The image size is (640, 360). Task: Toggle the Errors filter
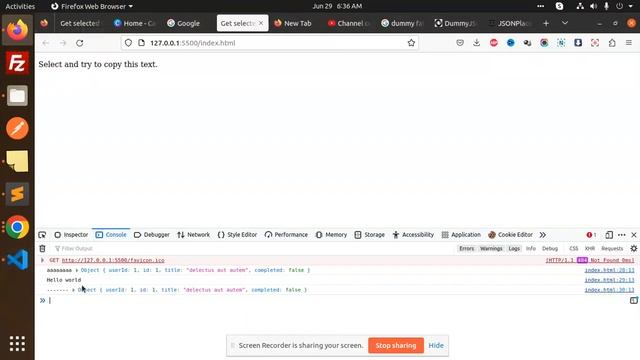[x=467, y=249]
